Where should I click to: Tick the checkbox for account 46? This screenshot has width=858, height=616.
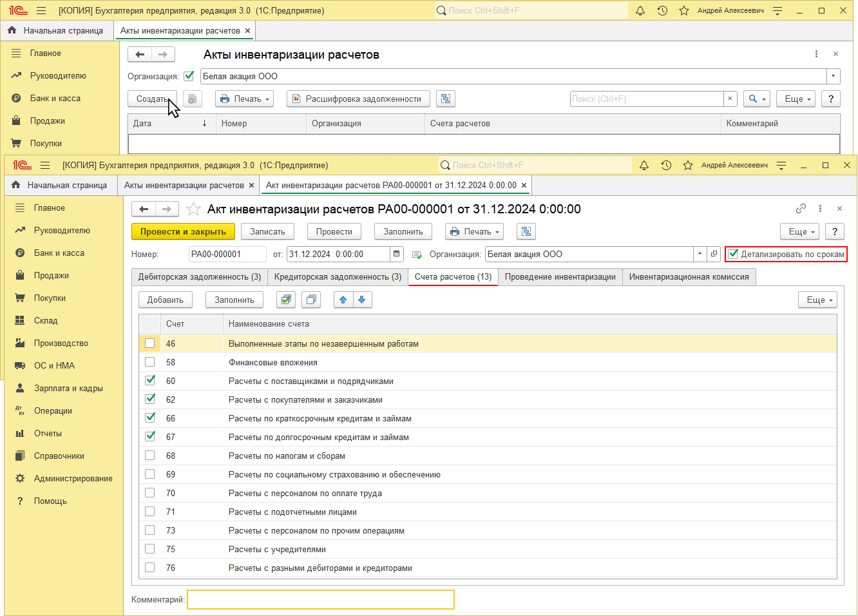click(150, 343)
